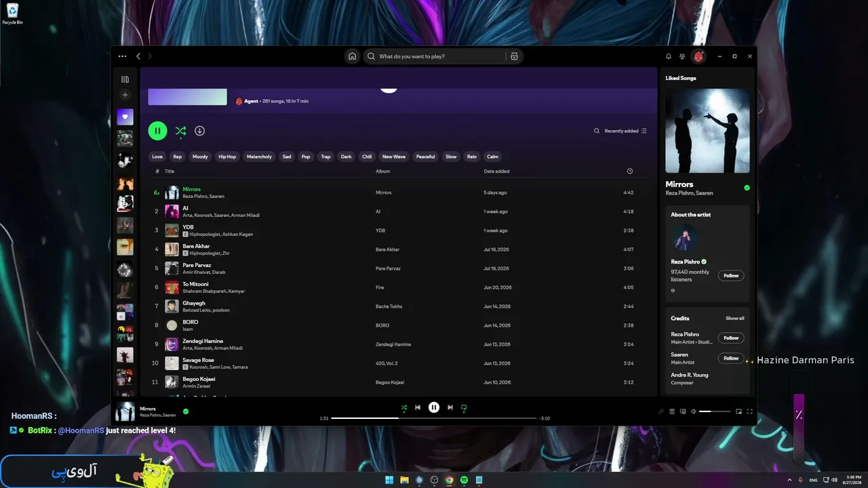868x488 pixels.
Task: Adjust the volume slider
Action: coord(715,411)
